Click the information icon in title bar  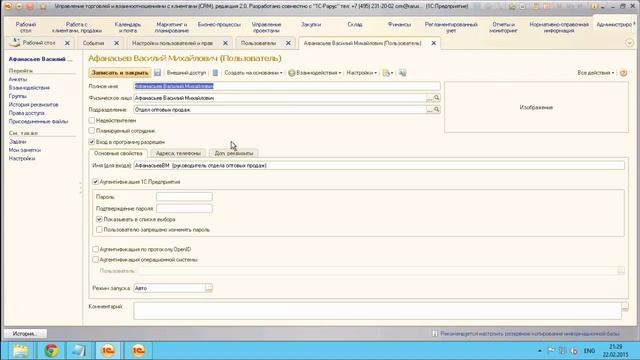[x=594, y=7]
